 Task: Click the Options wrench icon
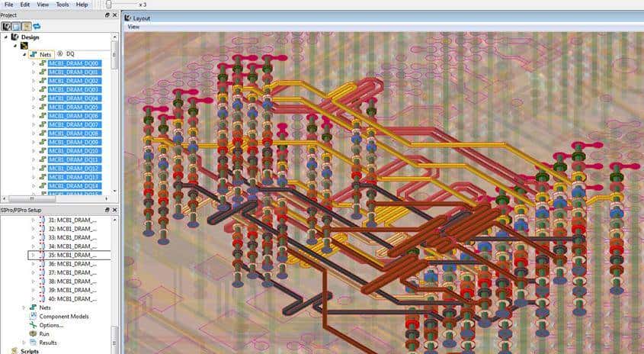[x=34, y=325]
